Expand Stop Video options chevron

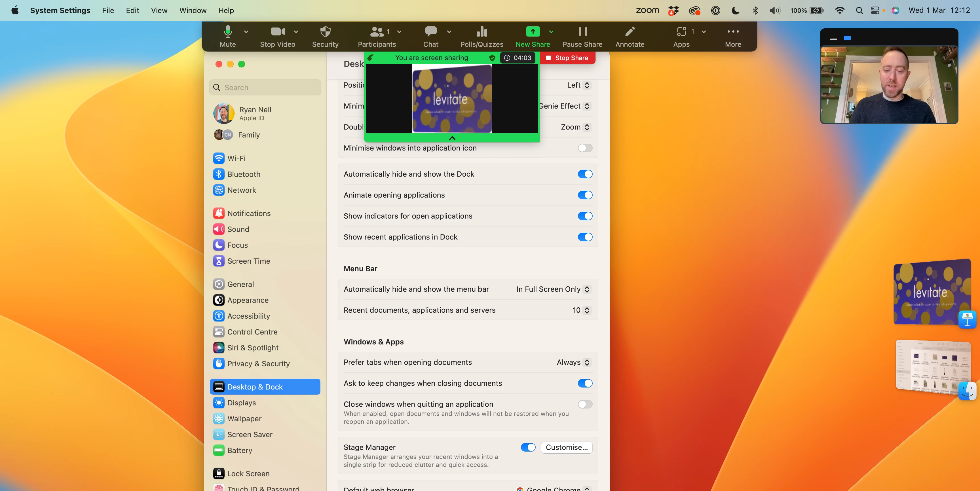pos(296,32)
